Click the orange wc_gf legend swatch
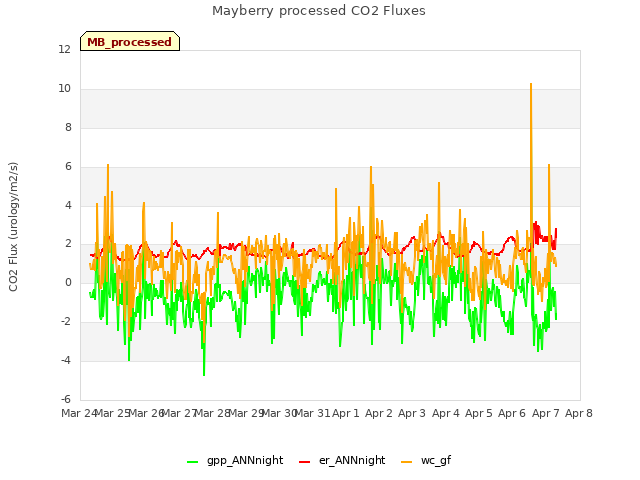This screenshot has height=480, width=640. [407, 462]
